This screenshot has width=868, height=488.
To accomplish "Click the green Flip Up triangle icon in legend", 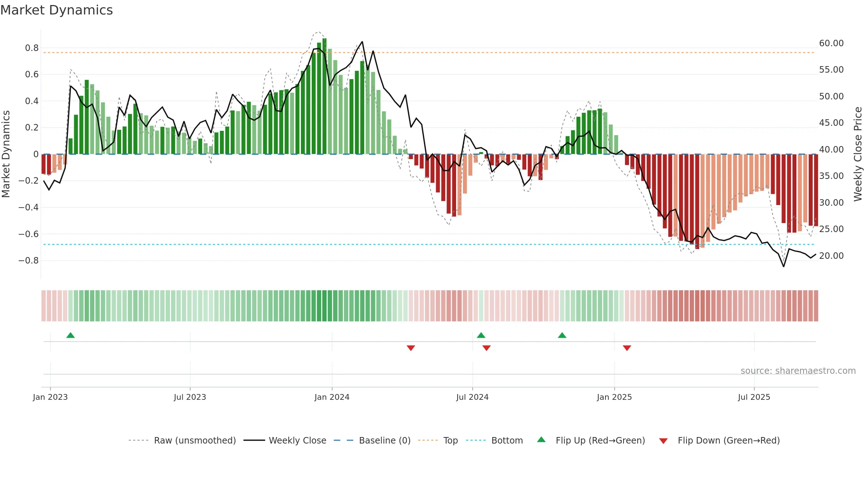I will click(541, 440).
